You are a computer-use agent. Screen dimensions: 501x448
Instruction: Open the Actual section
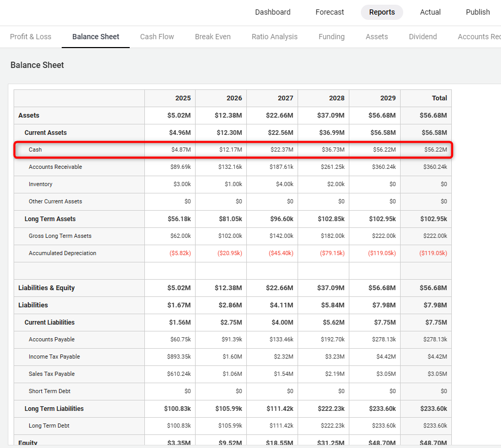[430, 12]
